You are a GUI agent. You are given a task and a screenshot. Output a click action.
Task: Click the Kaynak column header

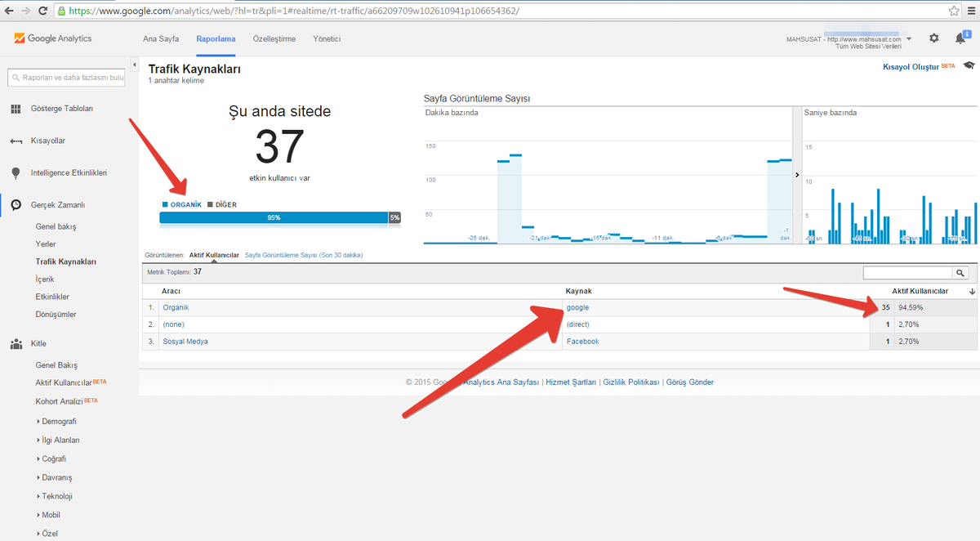click(578, 292)
